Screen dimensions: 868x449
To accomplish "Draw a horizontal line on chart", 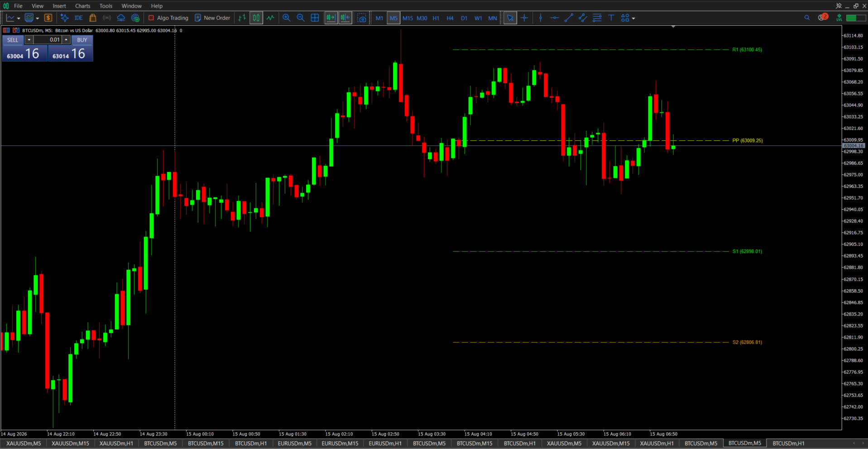I will (x=555, y=18).
